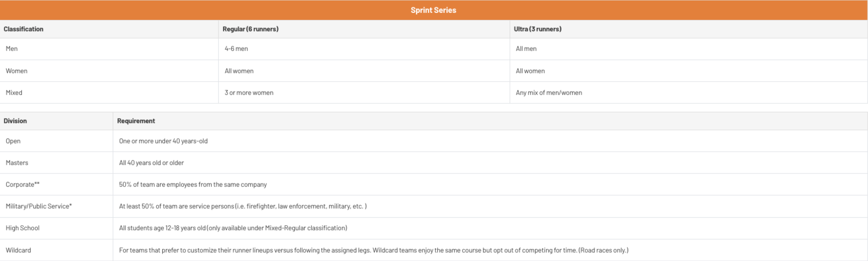The height and width of the screenshot is (261, 868).
Task: Click the Requirement column header
Action: (136, 121)
